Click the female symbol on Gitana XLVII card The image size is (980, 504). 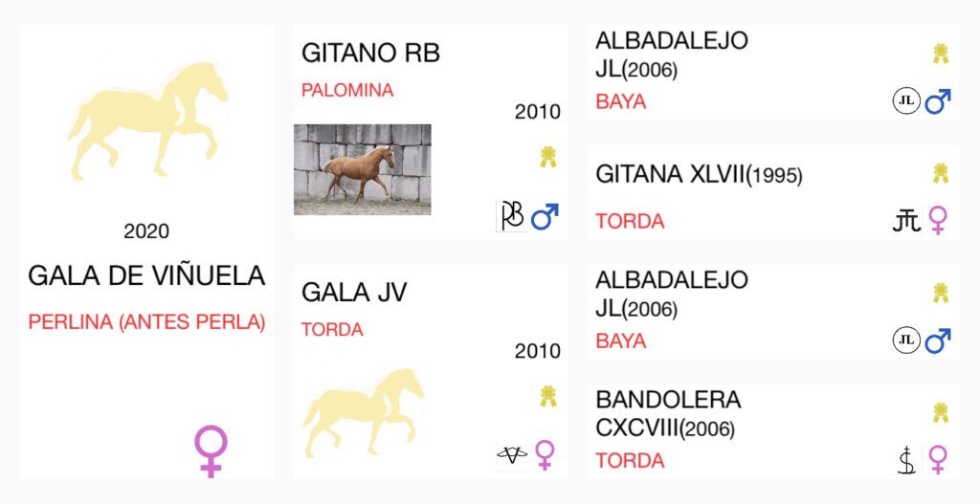(938, 221)
